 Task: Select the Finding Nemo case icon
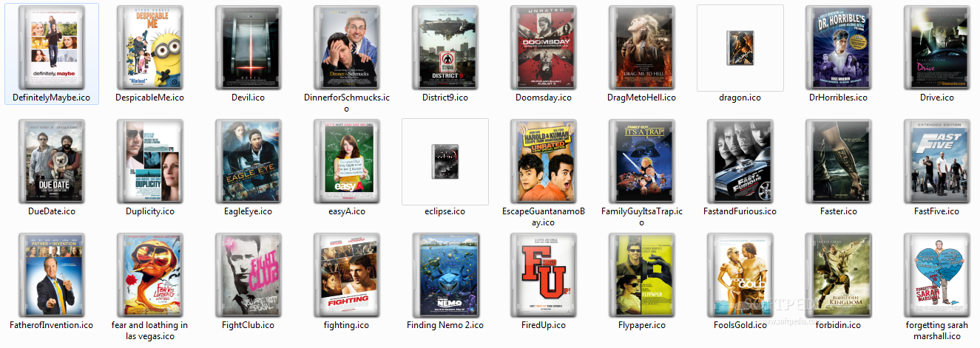pos(445,274)
